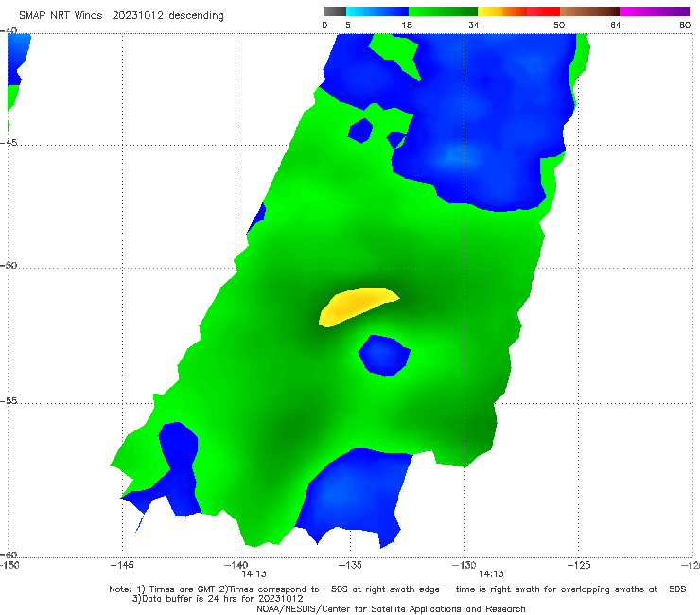Image resolution: width=700 pixels, height=615 pixels.
Task: Click the 'NOAA/NESDIS/Center for Satellite Applications' credit
Action: pos(391,609)
